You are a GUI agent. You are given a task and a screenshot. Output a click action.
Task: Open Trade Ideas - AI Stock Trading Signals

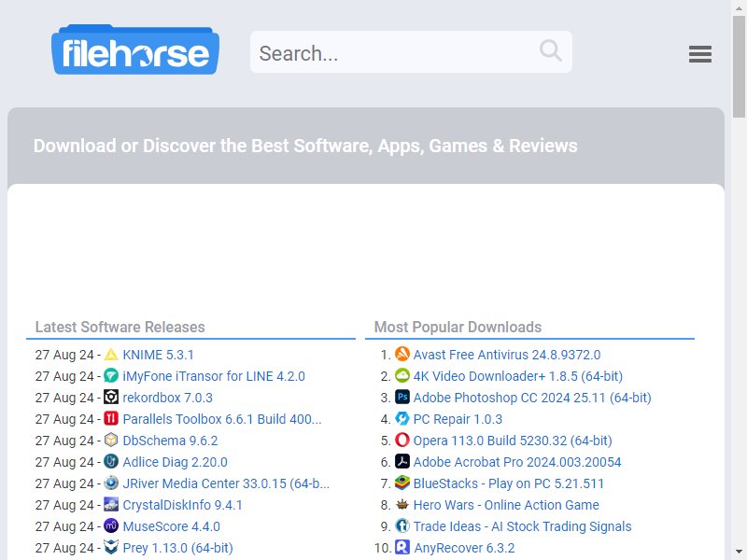coord(522,526)
